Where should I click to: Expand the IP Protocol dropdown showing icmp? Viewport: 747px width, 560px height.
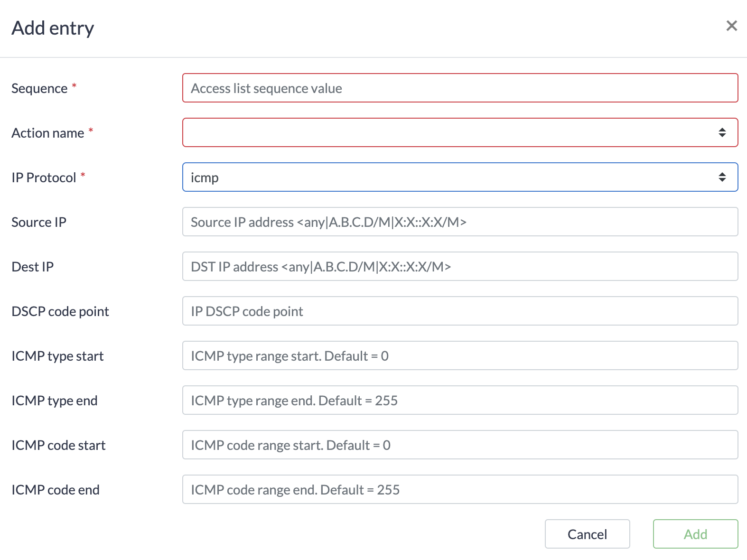coord(459,177)
